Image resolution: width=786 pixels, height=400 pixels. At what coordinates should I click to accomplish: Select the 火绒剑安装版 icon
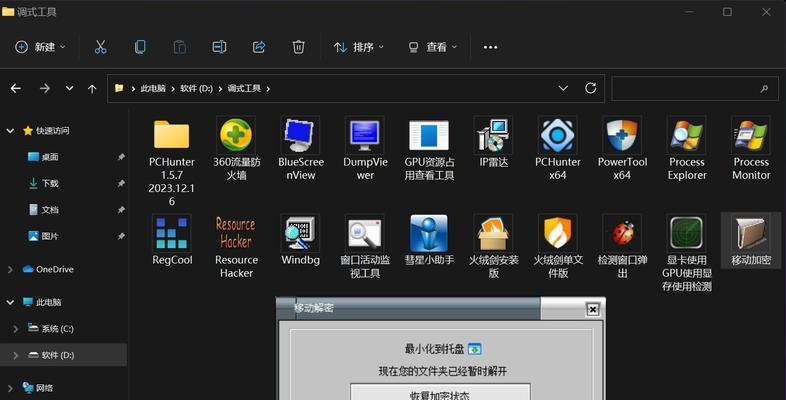[494, 233]
